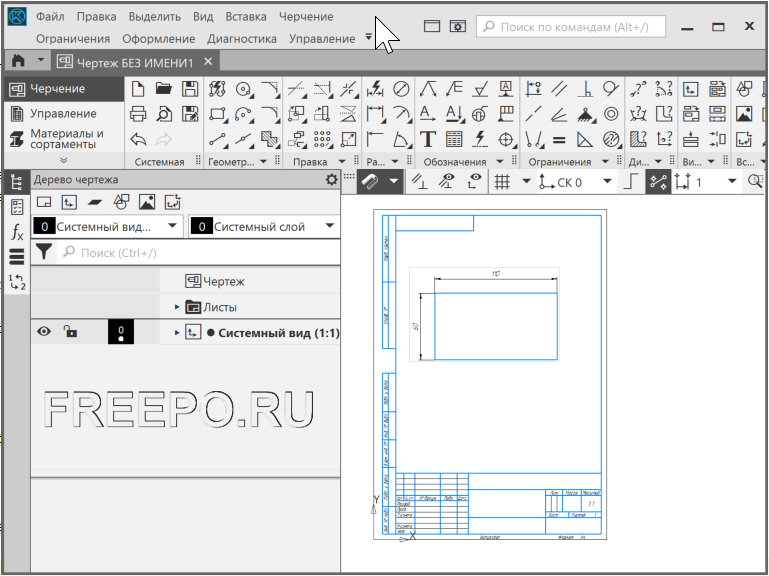Image resolution: width=769 pixels, height=576 pixels.
Task: Open the Правка menu
Action: pos(96,17)
